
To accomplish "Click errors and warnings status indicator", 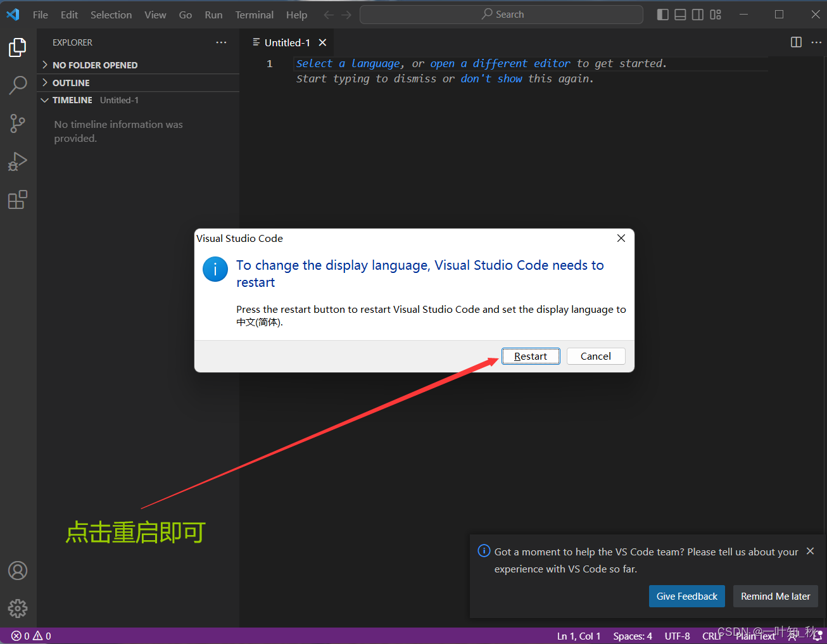I will [x=31, y=636].
